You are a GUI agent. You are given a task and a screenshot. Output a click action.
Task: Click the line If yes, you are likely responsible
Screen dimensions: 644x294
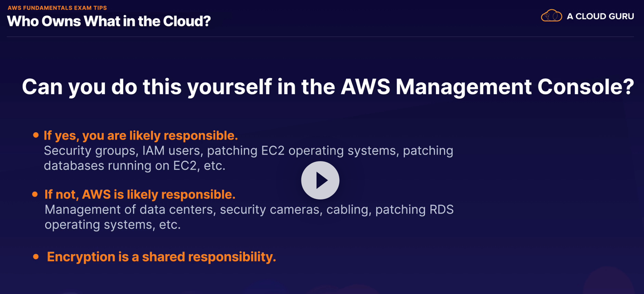(141, 135)
